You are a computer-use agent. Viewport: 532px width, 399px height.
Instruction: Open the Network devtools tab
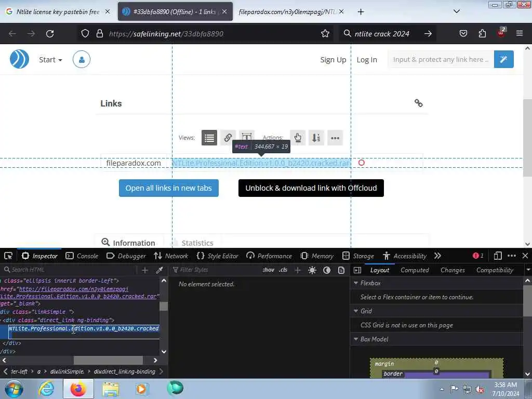(171, 256)
